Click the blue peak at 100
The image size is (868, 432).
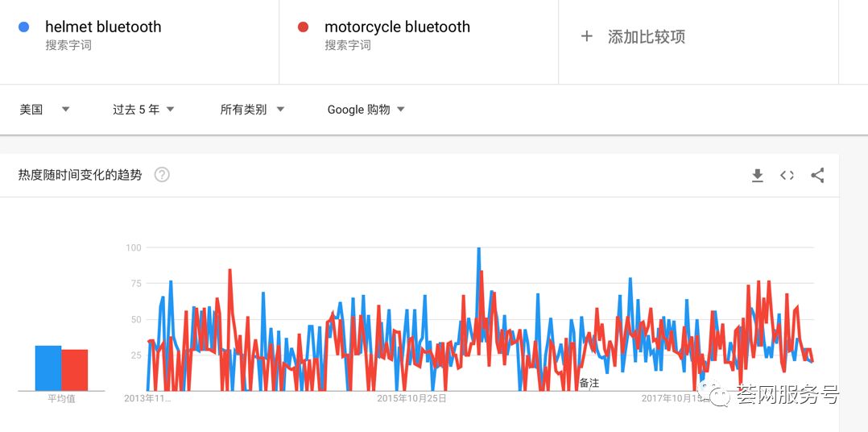(x=479, y=249)
